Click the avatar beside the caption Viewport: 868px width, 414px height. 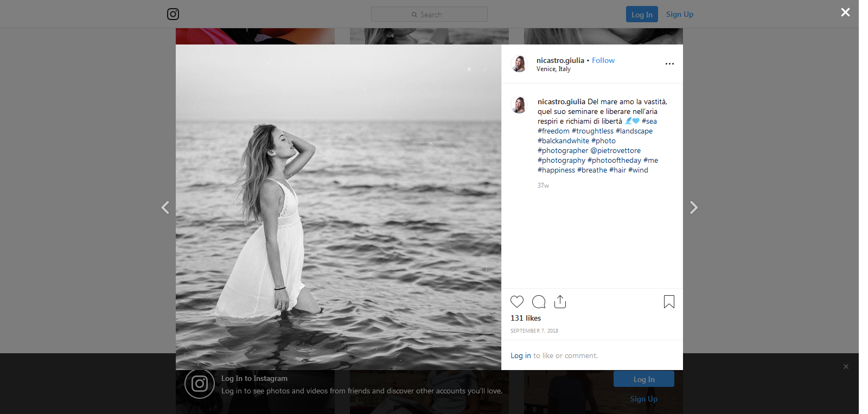(x=519, y=105)
